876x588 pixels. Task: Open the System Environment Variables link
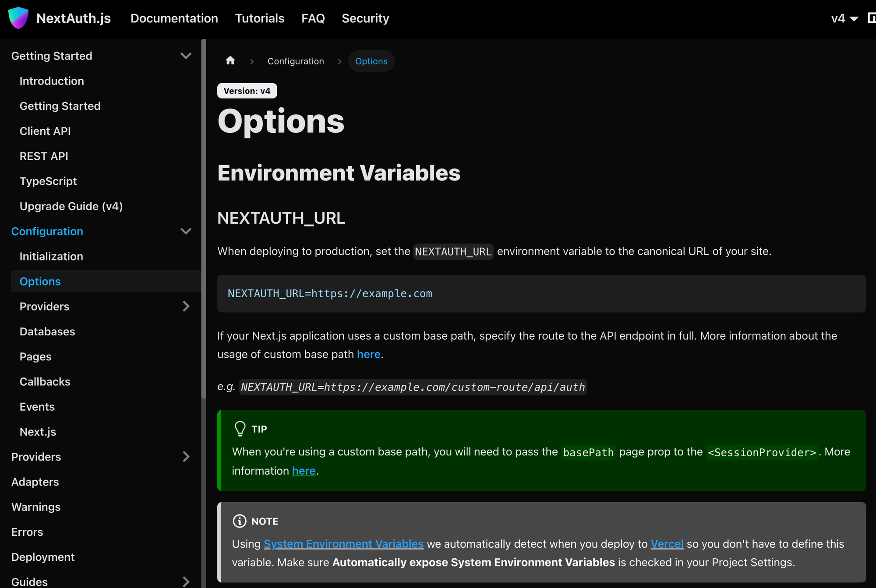[344, 544]
